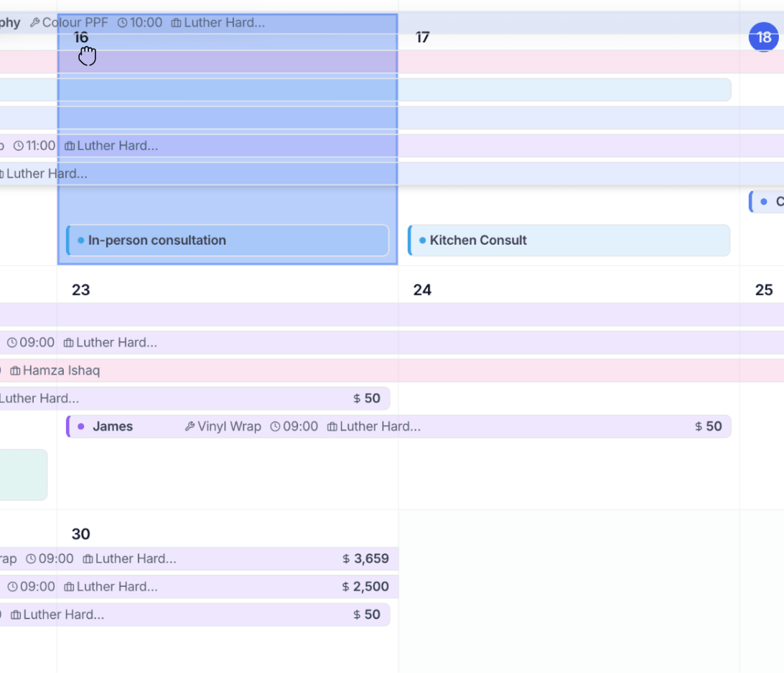Select day 30 date label
Image resolution: width=784 pixels, height=673 pixels.
pos(81,534)
